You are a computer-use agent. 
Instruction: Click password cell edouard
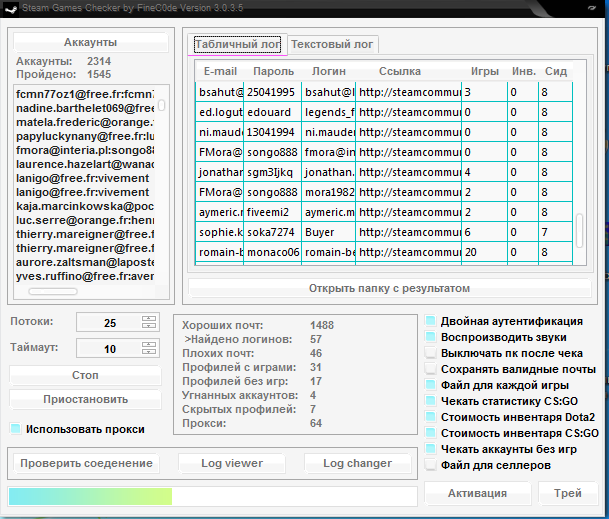pyautogui.click(x=273, y=112)
